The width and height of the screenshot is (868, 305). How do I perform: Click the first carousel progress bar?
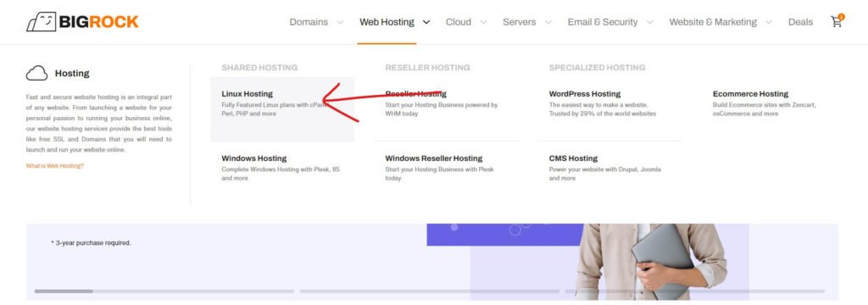164,291
